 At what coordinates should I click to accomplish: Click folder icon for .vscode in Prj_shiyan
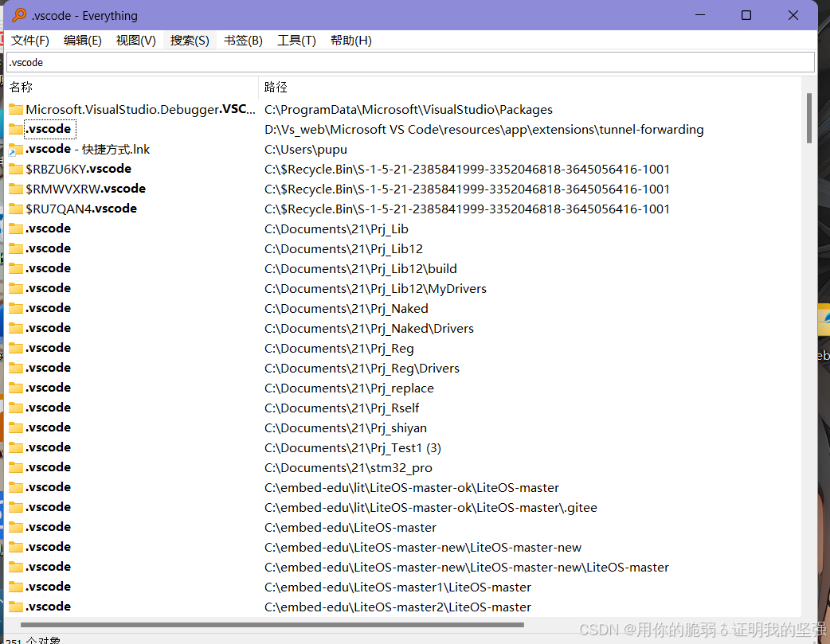[16, 427]
